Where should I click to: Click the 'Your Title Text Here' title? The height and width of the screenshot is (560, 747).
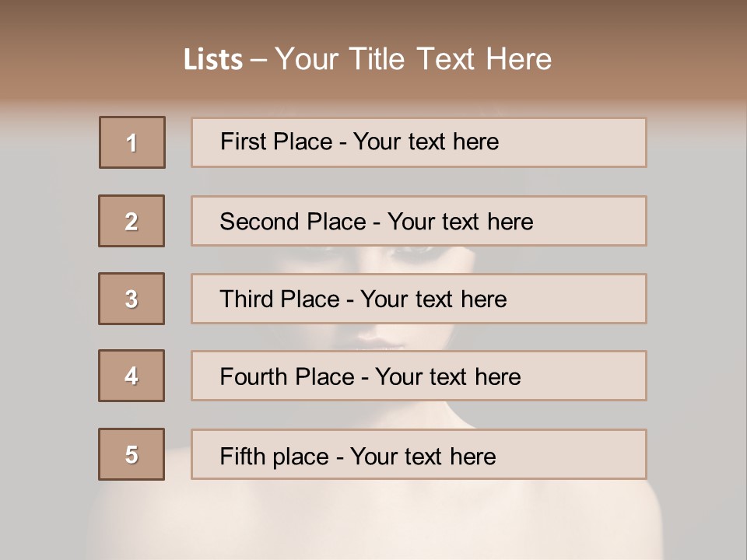(412, 59)
